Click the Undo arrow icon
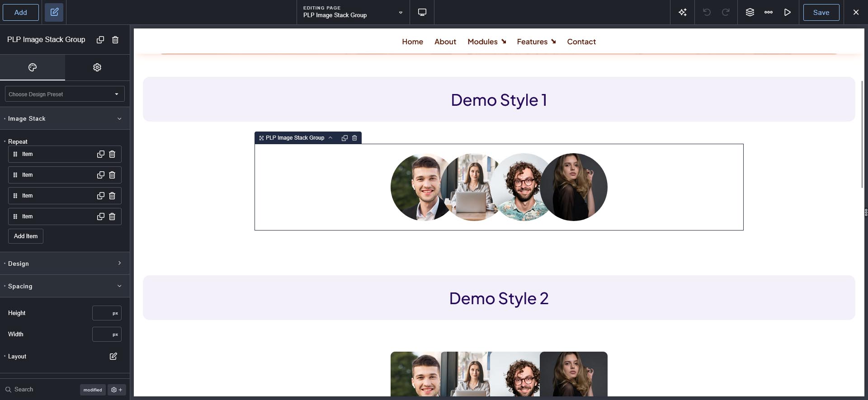868x400 pixels. [x=707, y=12]
